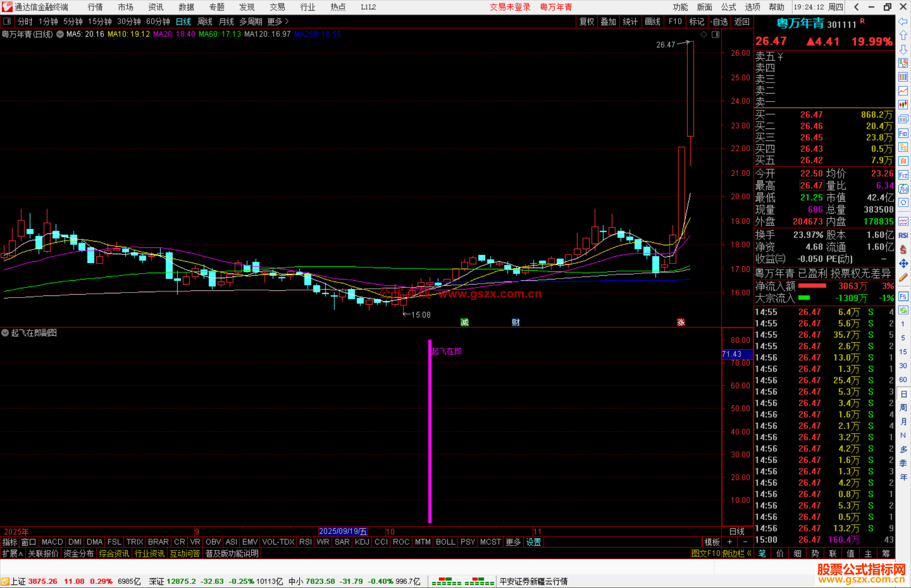Click the four-way move arrows icon
The image size is (911, 588).
point(903,263)
